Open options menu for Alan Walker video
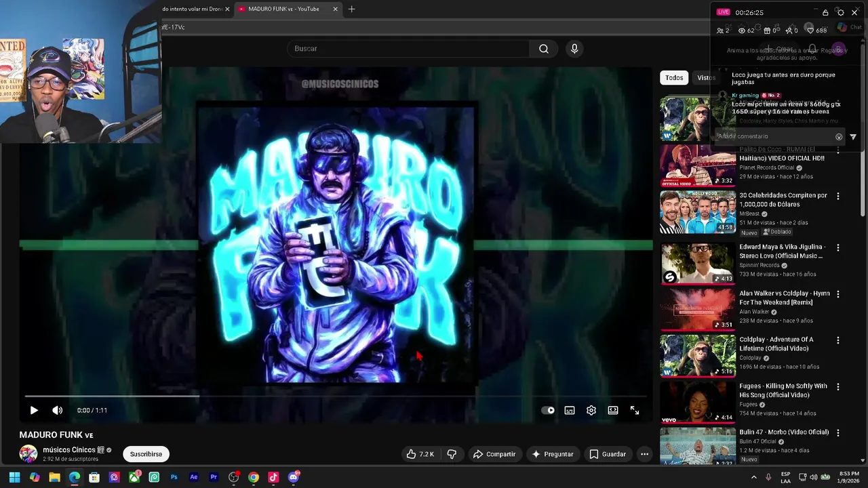 838,294
